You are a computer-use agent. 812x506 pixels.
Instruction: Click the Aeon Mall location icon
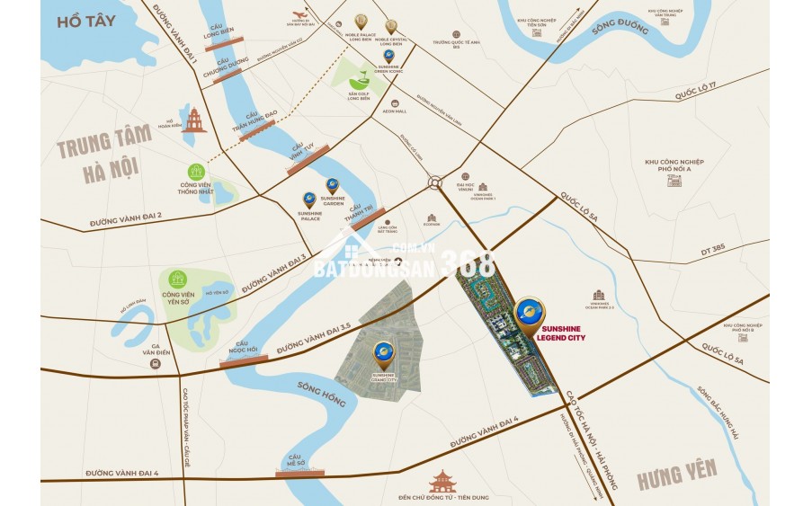tap(395, 103)
